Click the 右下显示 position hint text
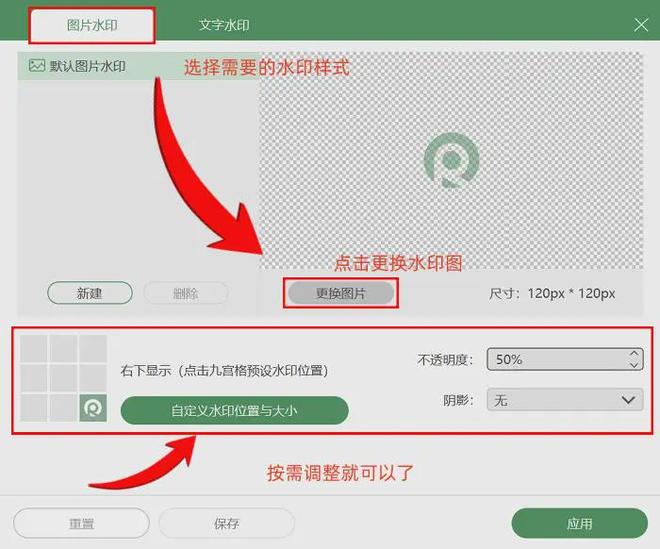This screenshot has width=660, height=549. [x=224, y=370]
